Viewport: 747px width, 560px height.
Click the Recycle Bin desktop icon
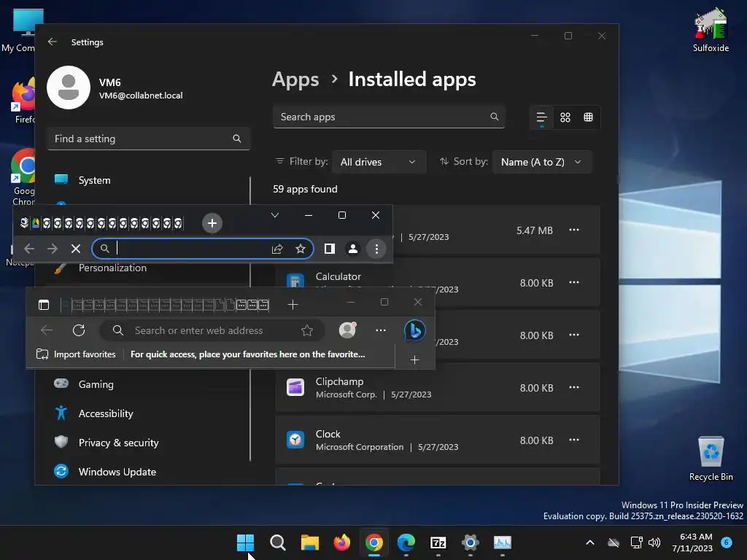click(x=711, y=459)
